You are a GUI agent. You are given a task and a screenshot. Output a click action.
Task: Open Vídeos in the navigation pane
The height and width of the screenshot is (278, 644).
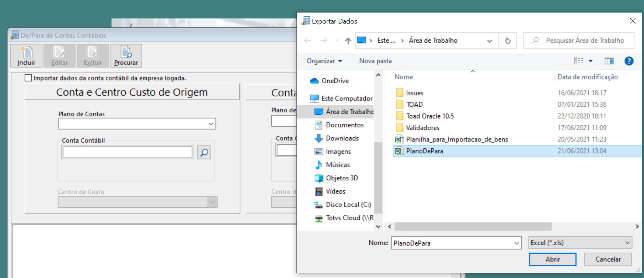335,191
